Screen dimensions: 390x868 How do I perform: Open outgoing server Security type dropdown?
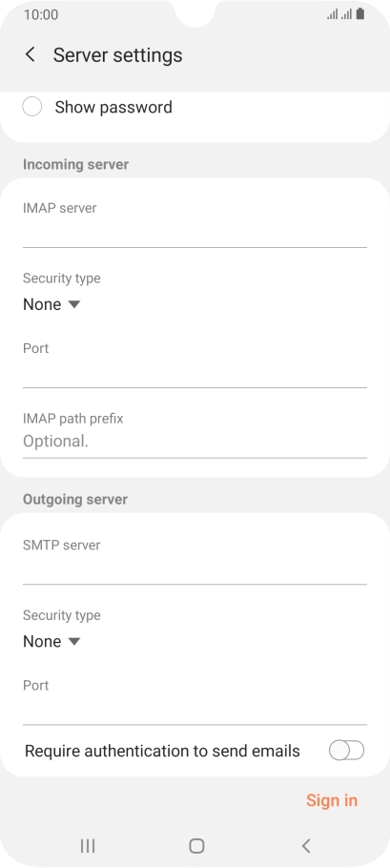[52, 641]
